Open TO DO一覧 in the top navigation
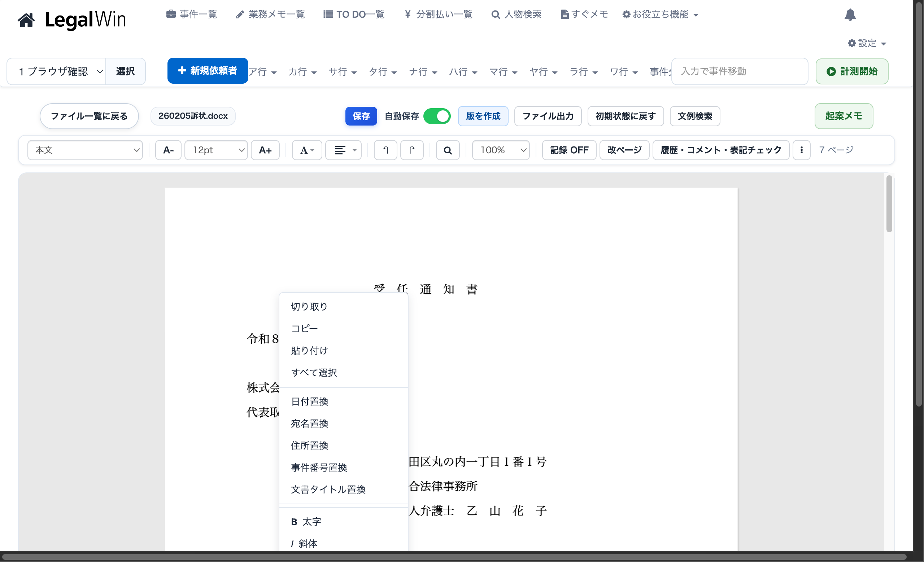This screenshot has height=562, width=924. 354,14
